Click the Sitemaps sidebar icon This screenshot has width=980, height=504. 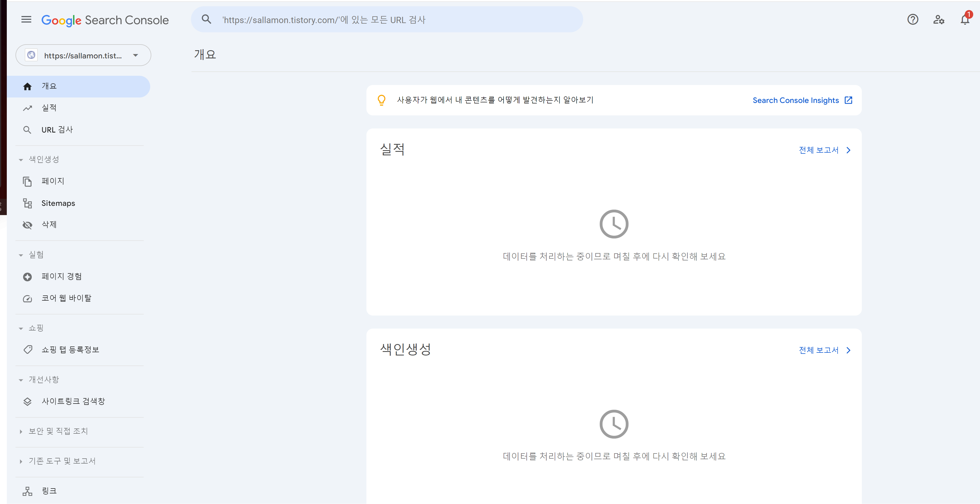[27, 203]
